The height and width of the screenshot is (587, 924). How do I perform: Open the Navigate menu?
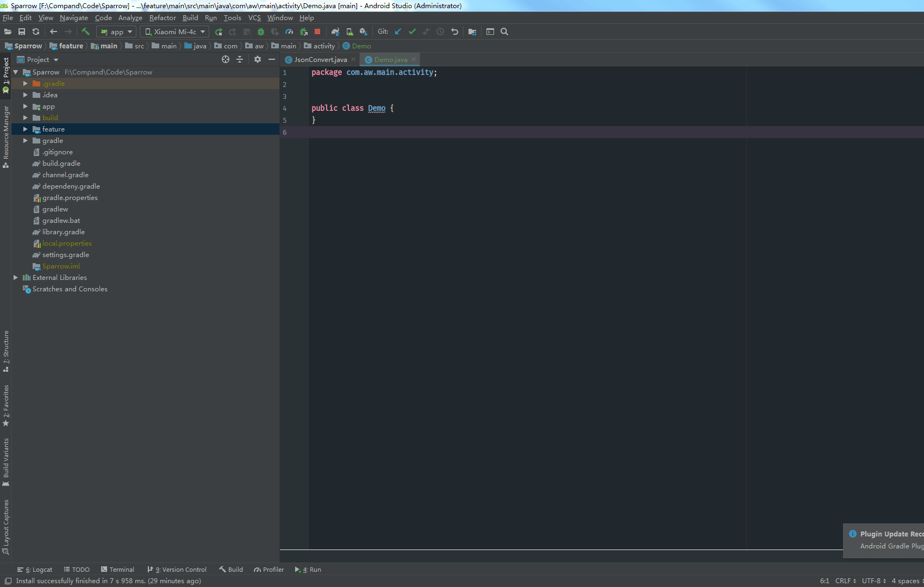pos(74,18)
